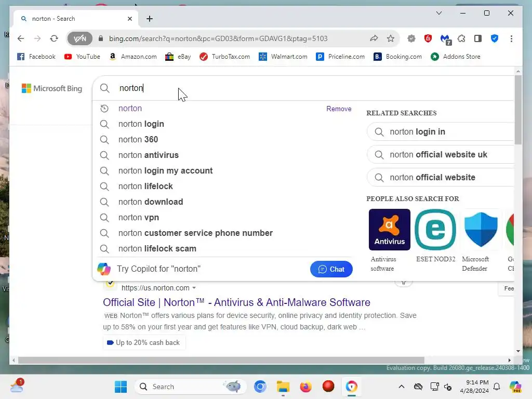
Task: Open the Windows Start menu
Action: 121,387
